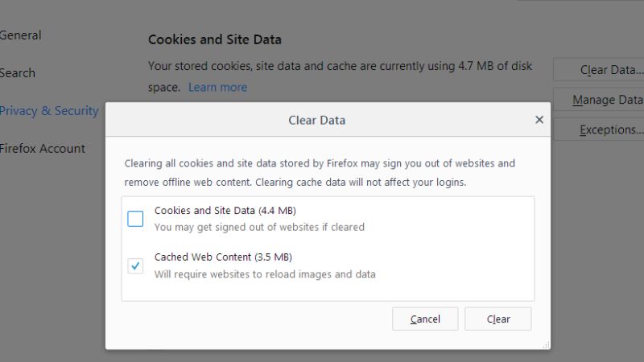Go to the Search settings category
The height and width of the screenshot is (362, 644).
[x=17, y=73]
